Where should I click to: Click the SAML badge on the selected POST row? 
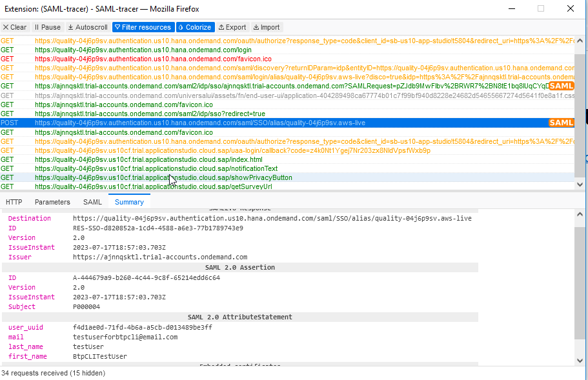pos(561,123)
